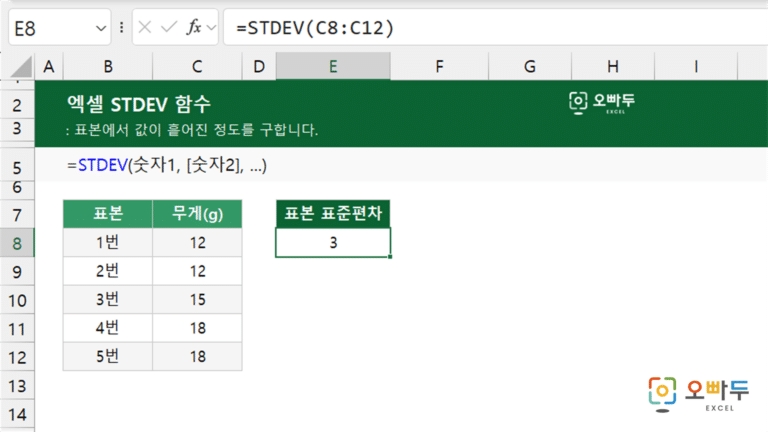Click the fill handle of cell E8

click(390, 256)
